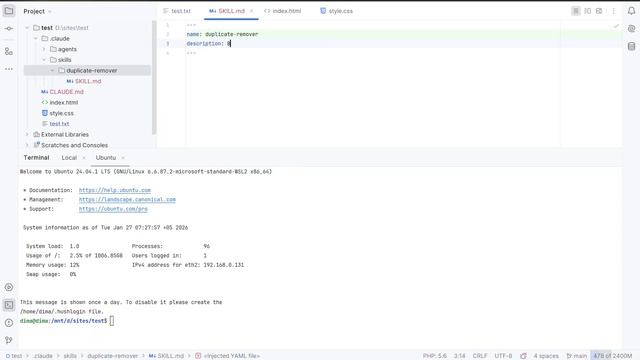Change CRLF line separator in status bar
Screen dimensions: 640x360
480,356
